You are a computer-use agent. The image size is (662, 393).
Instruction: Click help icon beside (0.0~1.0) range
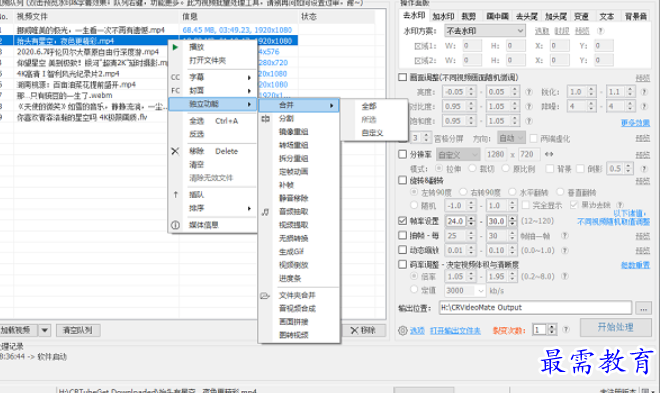(x=564, y=250)
